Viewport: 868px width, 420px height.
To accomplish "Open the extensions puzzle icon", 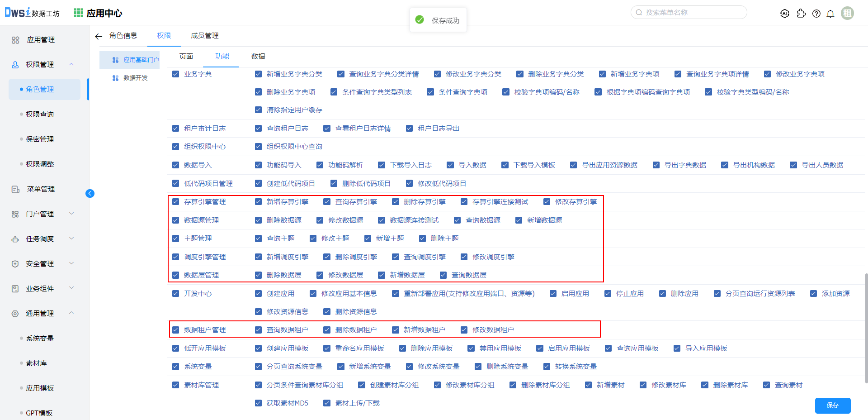I will point(801,14).
